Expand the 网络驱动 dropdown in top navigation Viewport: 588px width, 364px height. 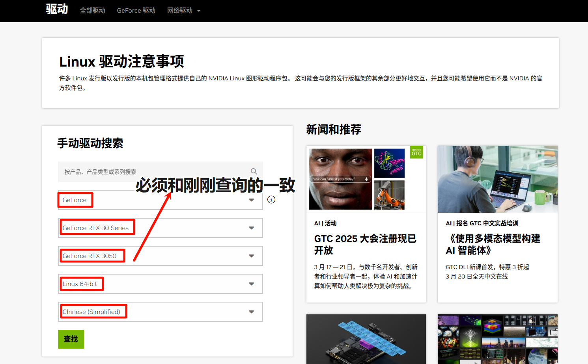(184, 11)
